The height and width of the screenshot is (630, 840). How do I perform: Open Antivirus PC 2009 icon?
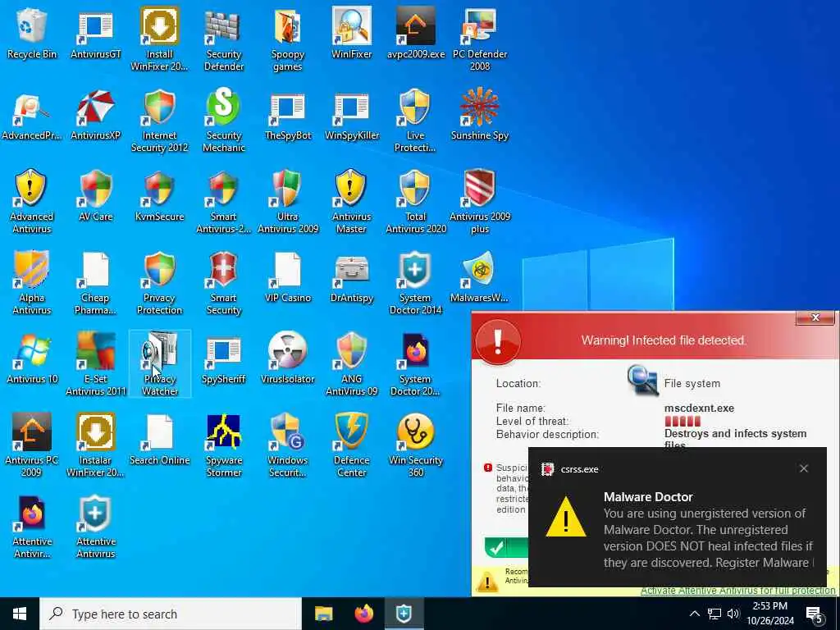tap(32, 445)
